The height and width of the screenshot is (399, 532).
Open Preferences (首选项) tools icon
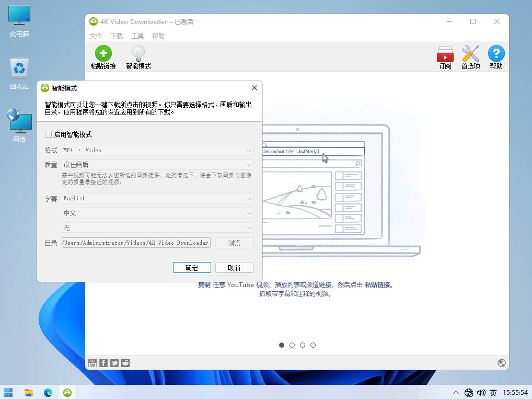click(470, 54)
